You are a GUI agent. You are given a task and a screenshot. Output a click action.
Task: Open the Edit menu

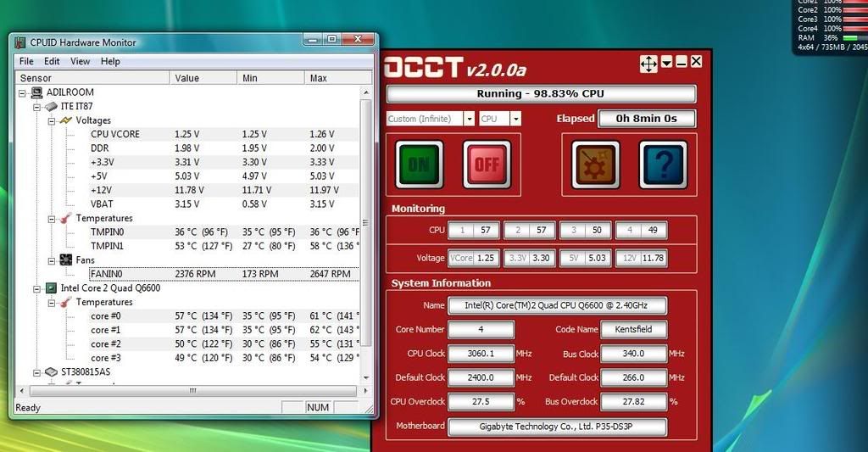coord(52,61)
